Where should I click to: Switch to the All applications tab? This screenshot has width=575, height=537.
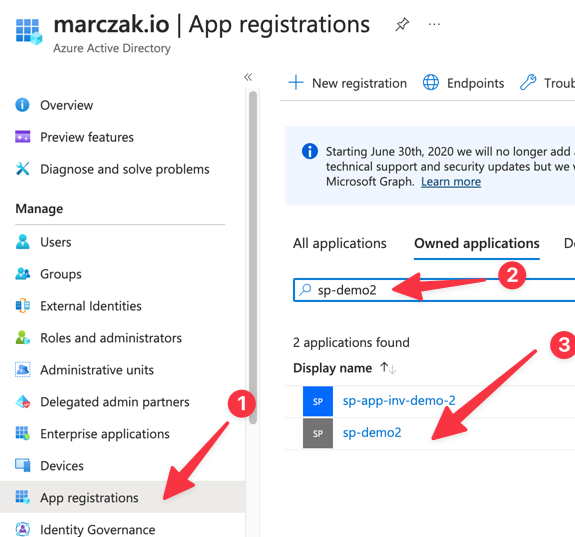[340, 244]
